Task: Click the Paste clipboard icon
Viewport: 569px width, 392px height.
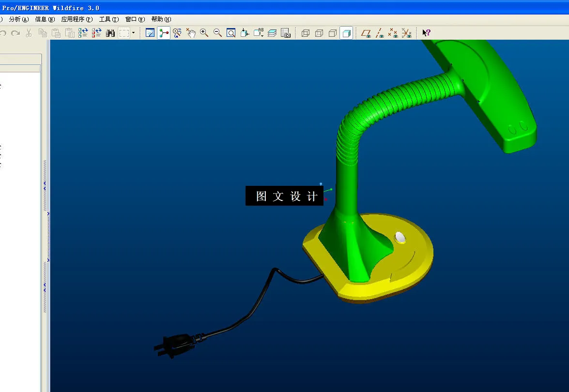Action: click(56, 33)
